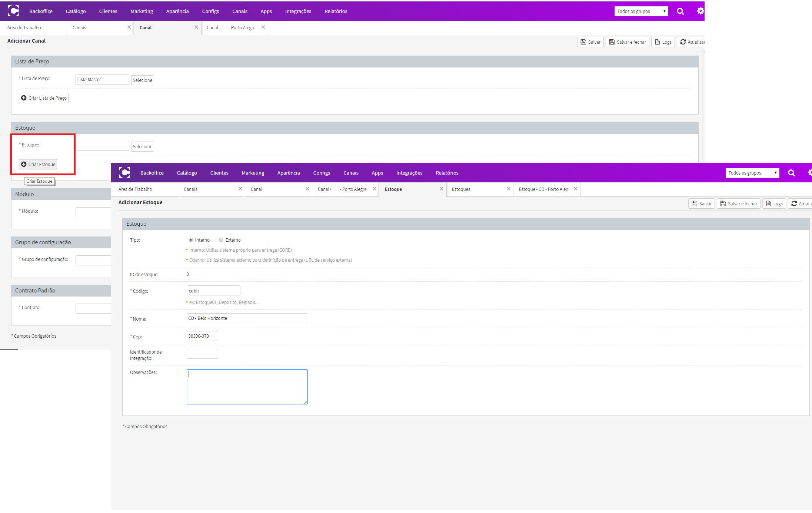
Task: Open Marketing menu in back window
Action: 142,11
